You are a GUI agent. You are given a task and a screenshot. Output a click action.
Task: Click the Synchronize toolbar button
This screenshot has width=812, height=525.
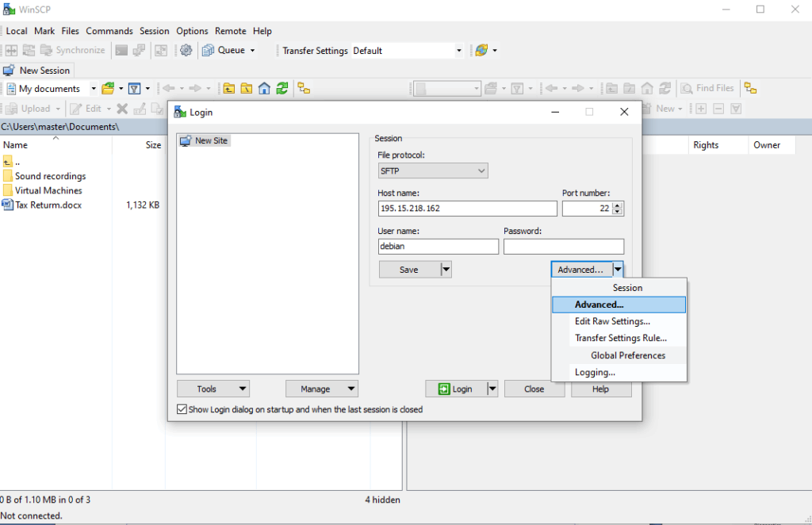point(73,50)
